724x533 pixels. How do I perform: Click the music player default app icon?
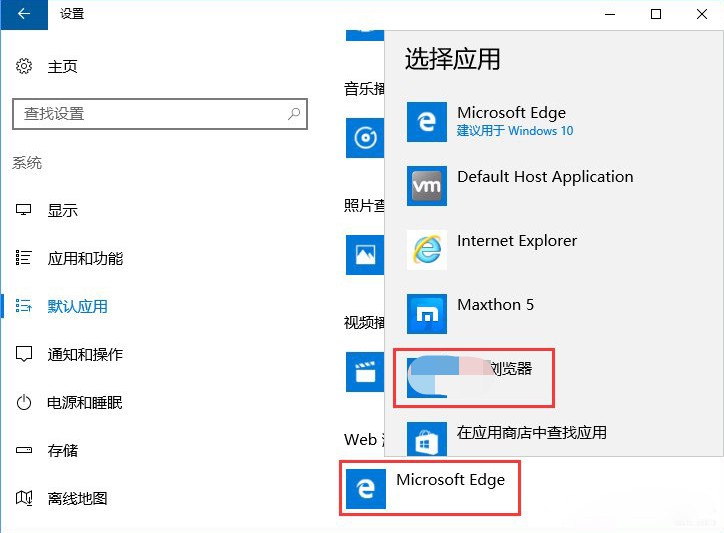click(x=364, y=138)
